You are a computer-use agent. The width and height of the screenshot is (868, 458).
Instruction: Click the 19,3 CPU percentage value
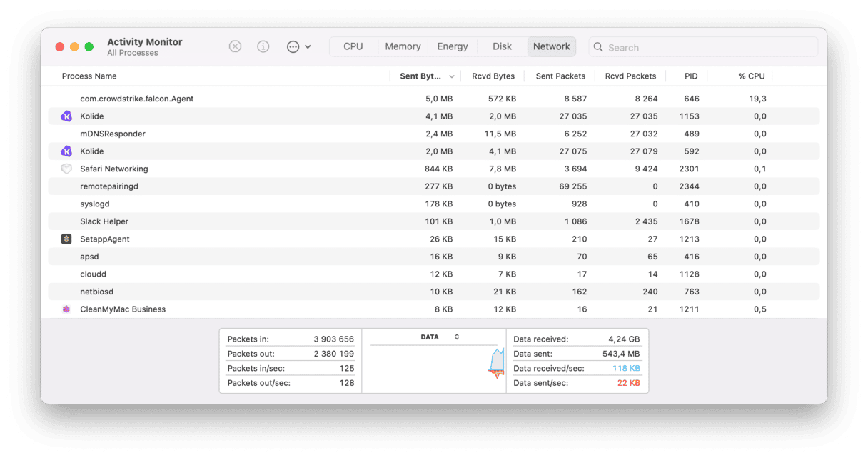tap(757, 99)
